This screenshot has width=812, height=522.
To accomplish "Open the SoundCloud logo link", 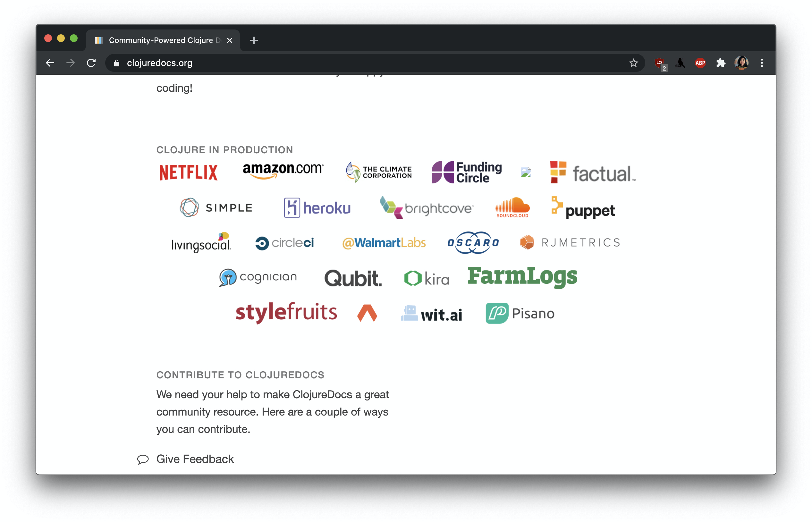I will [512, 208].
